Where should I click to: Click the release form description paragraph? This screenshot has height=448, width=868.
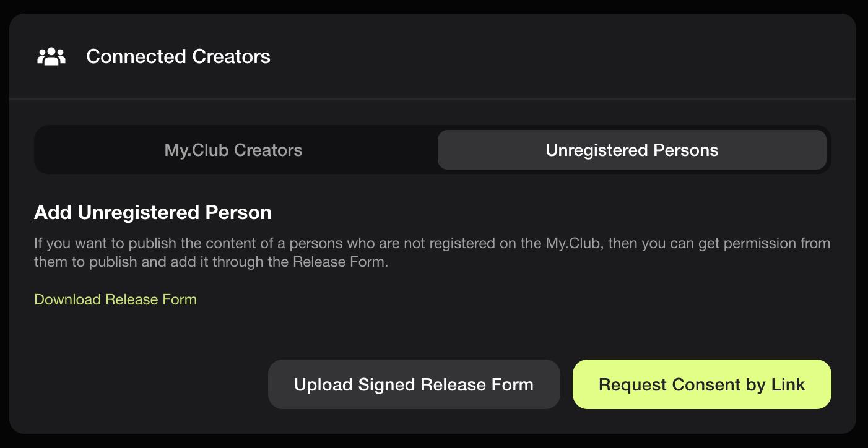click(432, 252)
